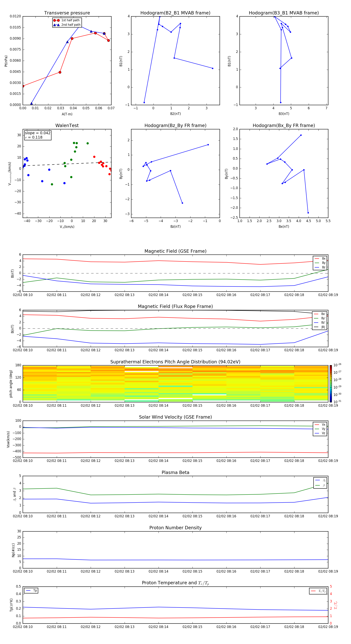The height and width of the screenshot is (644, 351).
Task: Click the Suprathermal Electrons Pitch Angle Distribution title
Action: tap(175, 362)
